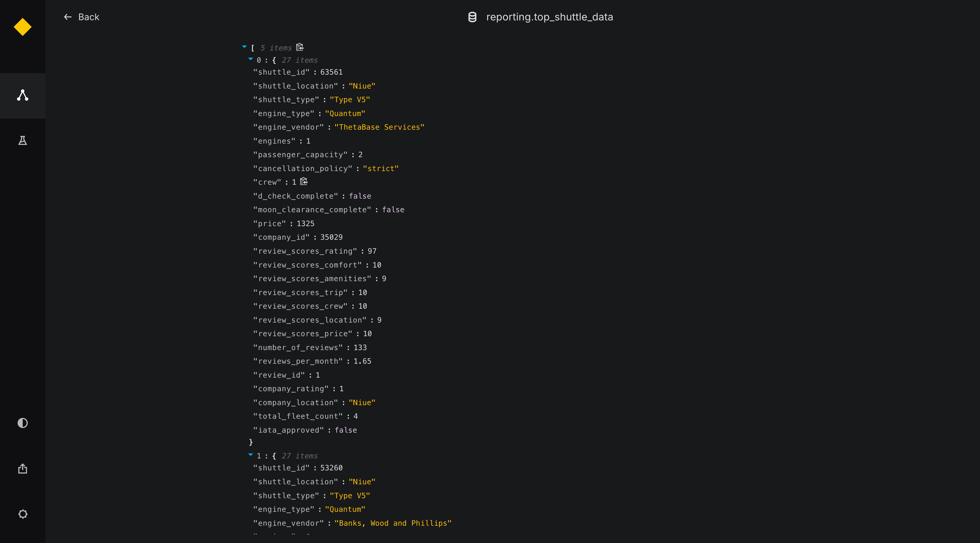Click the moon_clearance_complete key

coord(312,210)
